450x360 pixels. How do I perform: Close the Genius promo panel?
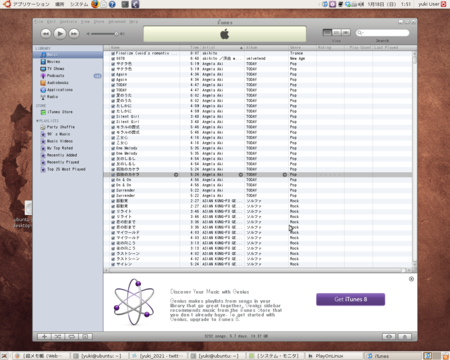click(x=411, y=279)
